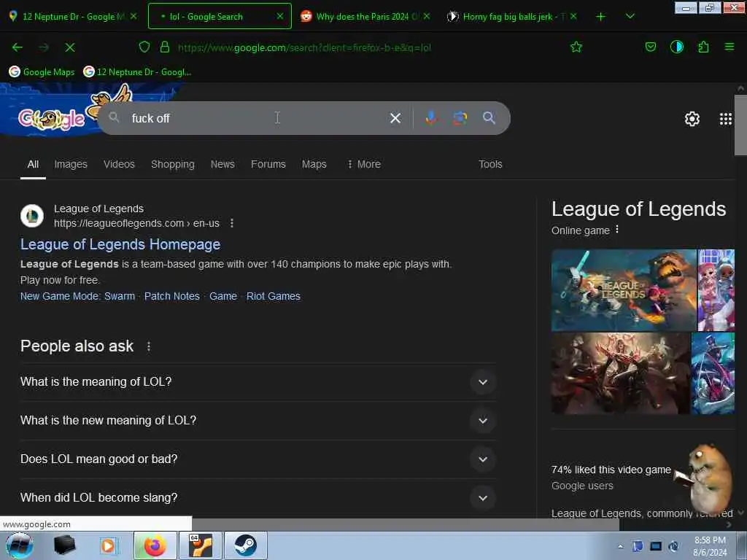This screenshot has height=560, width=747.
Task: Click the Google doodle logo
Action: 52,119
